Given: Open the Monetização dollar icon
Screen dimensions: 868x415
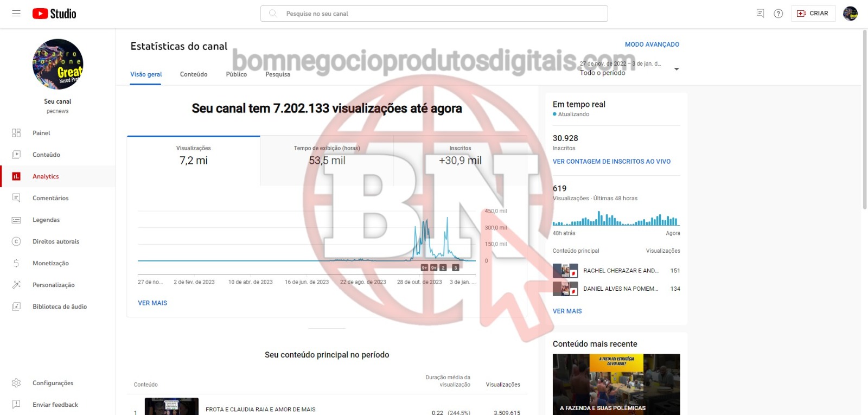Looking at the screenshot, I should tap(16, 263).
